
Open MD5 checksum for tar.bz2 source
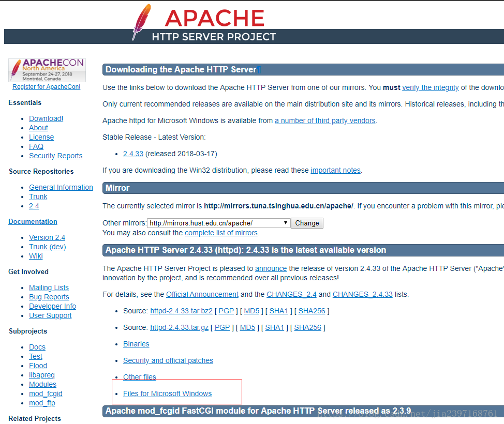point(251,311)
